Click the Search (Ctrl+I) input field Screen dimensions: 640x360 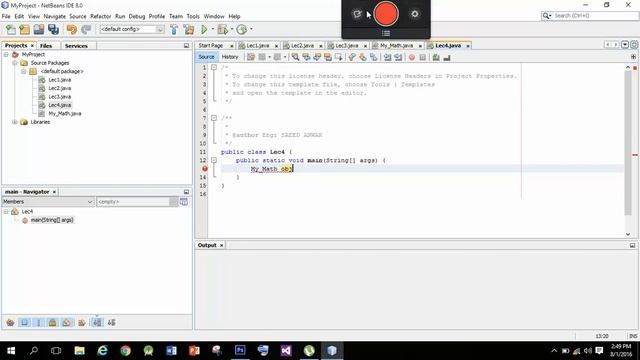pyautogui.click(x=589, y=16)
